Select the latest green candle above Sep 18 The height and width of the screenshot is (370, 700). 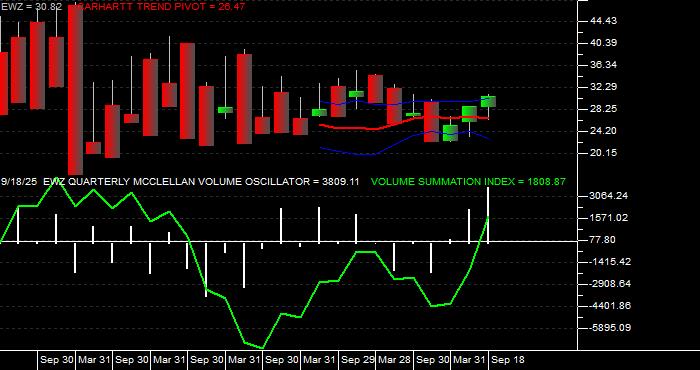pyautogui.click(x=488, y=102)
